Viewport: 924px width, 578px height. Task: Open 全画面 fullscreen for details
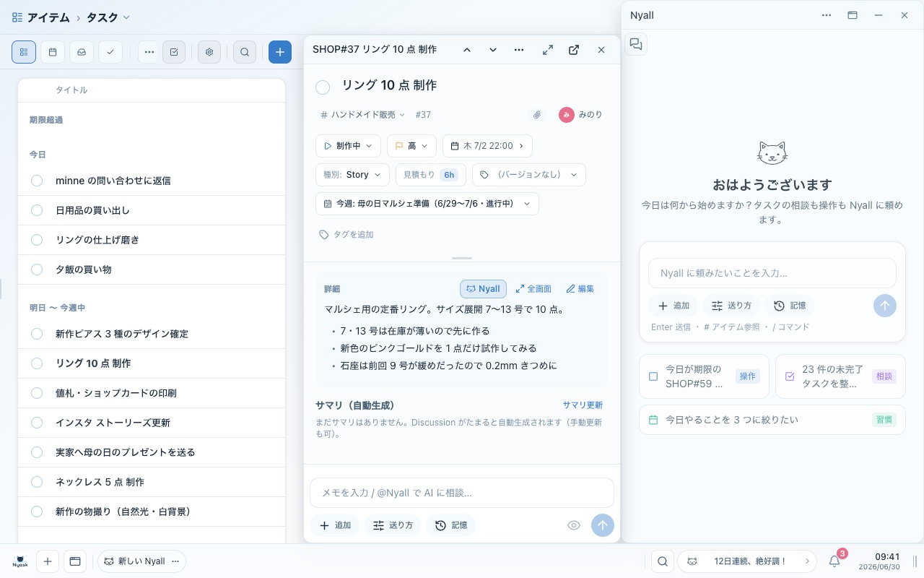pos(533,289)
